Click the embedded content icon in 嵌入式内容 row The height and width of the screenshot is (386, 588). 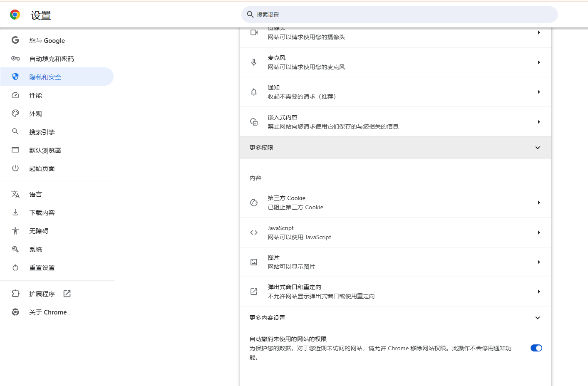(x=254, y=122)
